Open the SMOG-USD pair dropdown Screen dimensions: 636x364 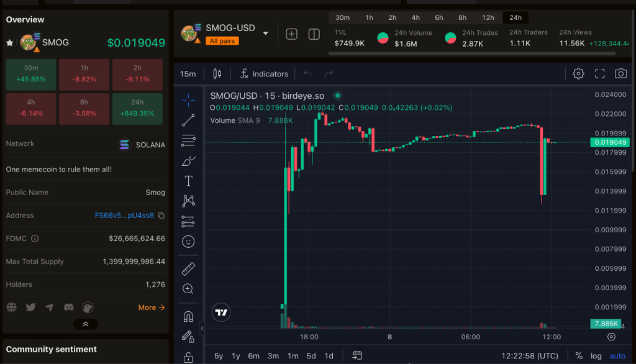[265, 34]
